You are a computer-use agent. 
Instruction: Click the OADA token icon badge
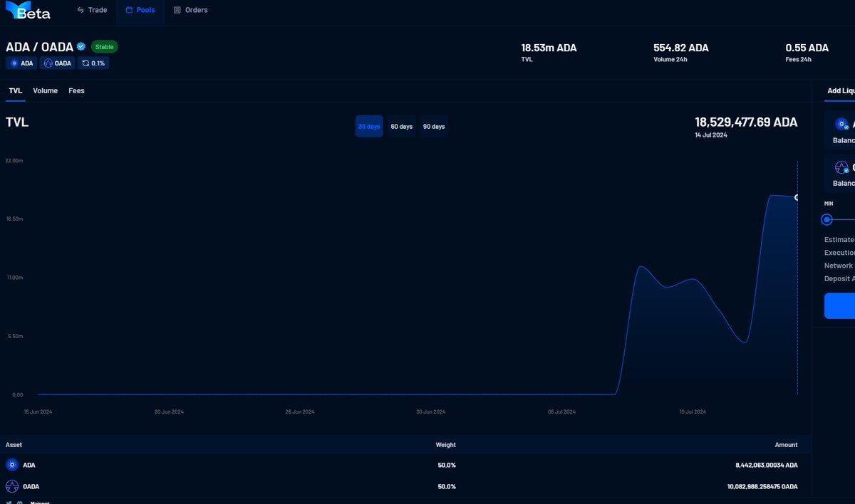[57, 63]
